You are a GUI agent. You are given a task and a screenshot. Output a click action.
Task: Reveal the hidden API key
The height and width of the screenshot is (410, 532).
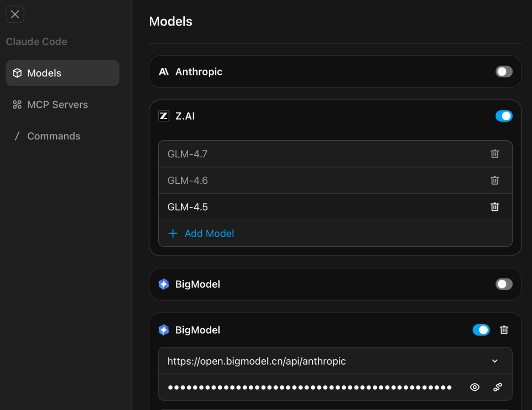click(474, 387)
